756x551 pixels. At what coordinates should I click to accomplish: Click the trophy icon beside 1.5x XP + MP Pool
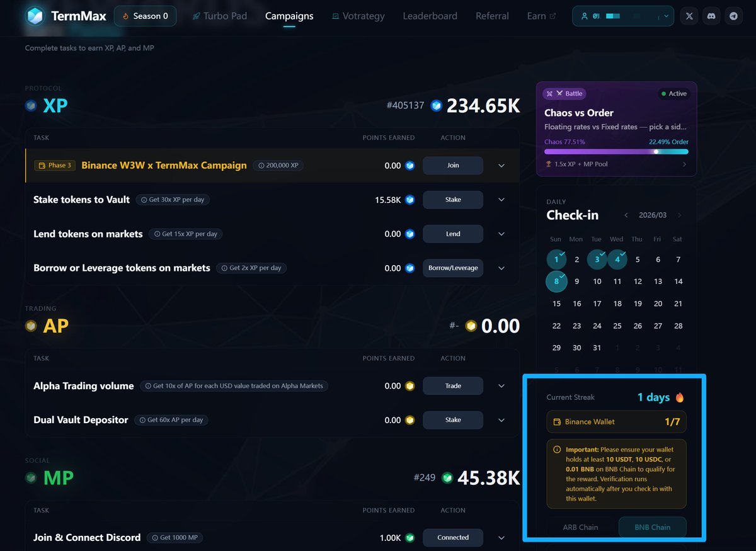[548, 164]
